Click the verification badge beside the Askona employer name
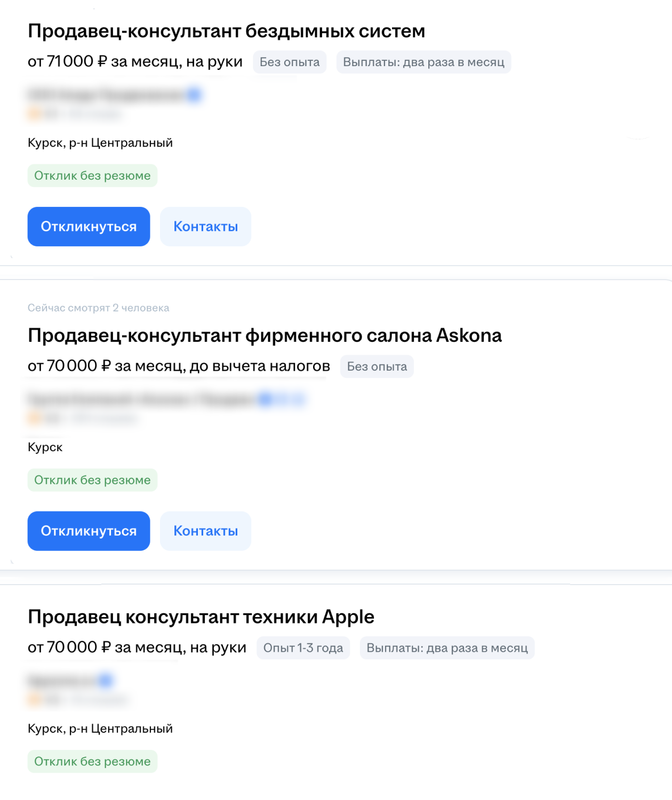The height and width of the screenshot is (800, 672). tap(266, 399)
